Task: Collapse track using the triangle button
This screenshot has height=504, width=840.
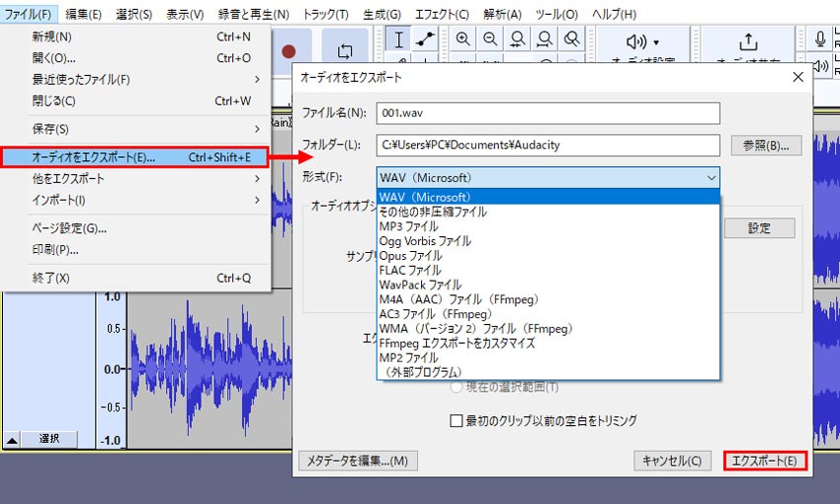Action: [x=12, y=441]
